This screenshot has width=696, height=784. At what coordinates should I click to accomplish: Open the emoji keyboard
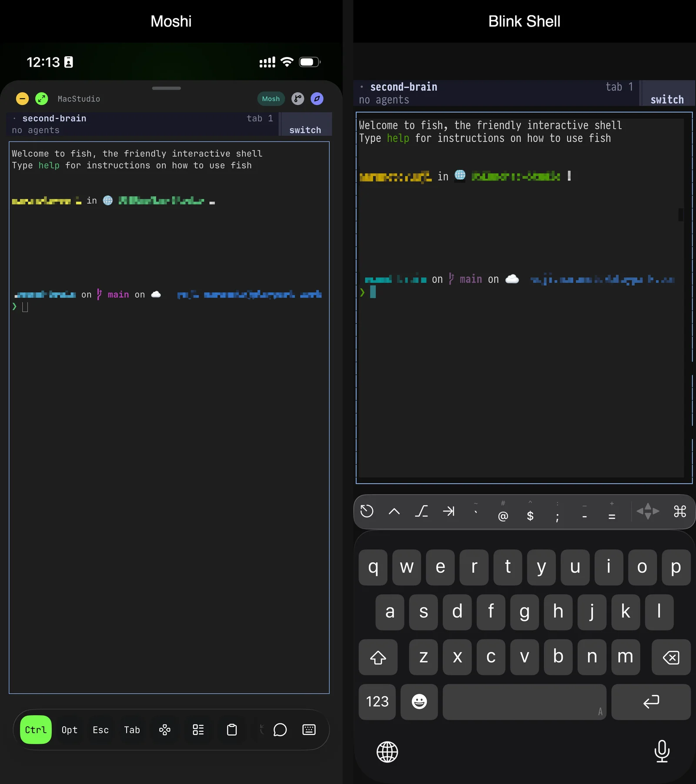pyautogui.click(x=419, y=702)
